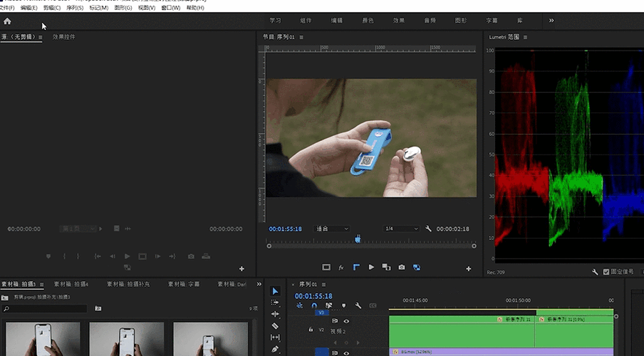644x356 pixels.
Task: Pick the Selection arrow tool
Action: pos(276,291)
